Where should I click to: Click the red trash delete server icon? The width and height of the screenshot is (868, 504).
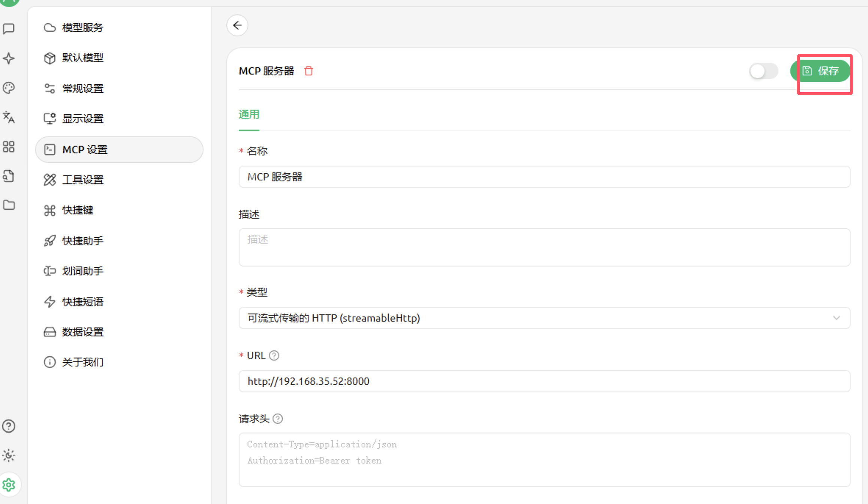click(x=308, y=71)
